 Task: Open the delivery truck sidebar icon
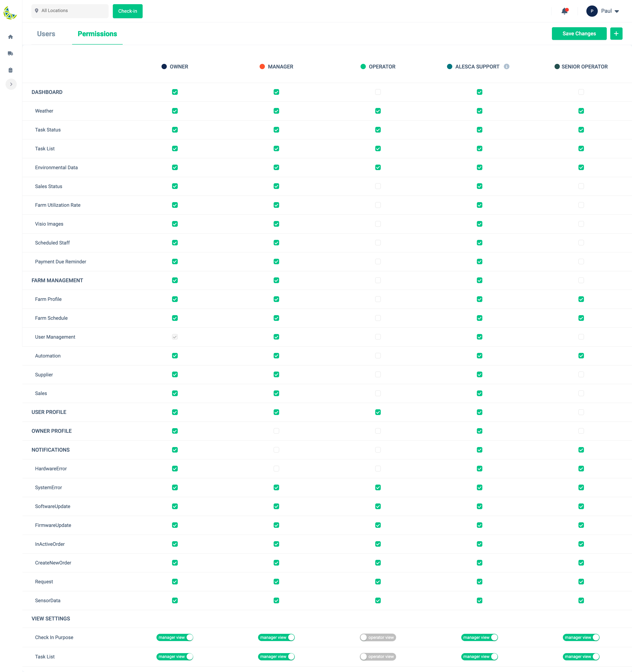[x=11, y=53]
